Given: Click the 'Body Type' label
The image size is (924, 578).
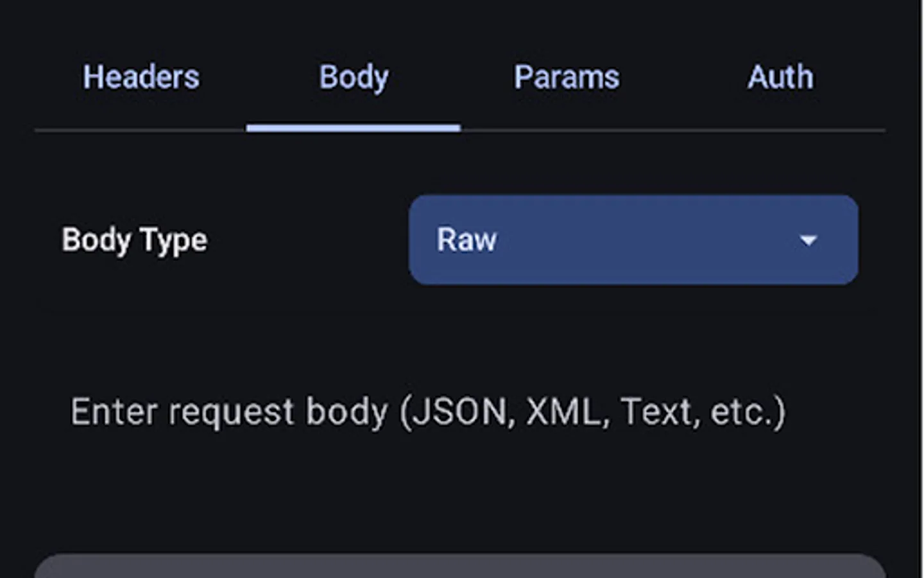Looking at the screenshot, I should pos(135,240).
